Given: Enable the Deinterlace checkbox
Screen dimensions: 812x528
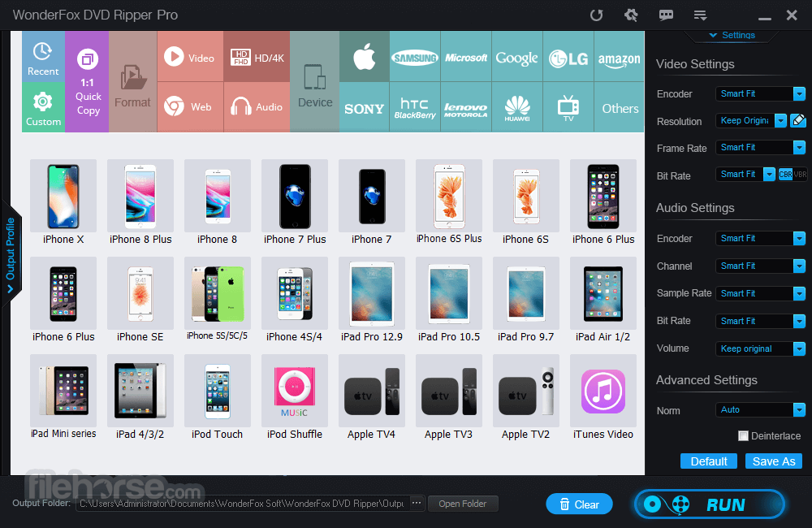Looking at the screenshot, I should [x=743, y=435].
